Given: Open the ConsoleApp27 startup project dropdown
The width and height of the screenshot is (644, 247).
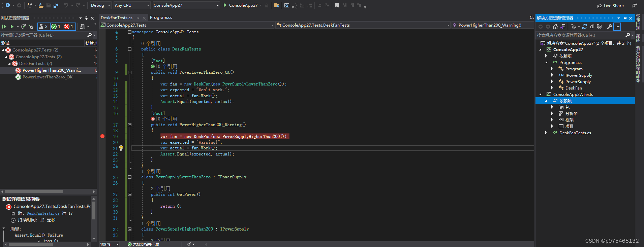Looking at the screenshot, I should tap(186, 5).
